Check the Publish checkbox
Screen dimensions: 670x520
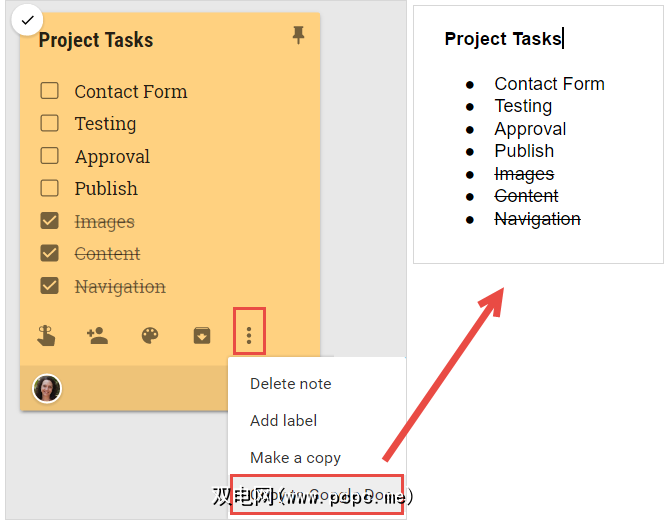tap(49, 188)
